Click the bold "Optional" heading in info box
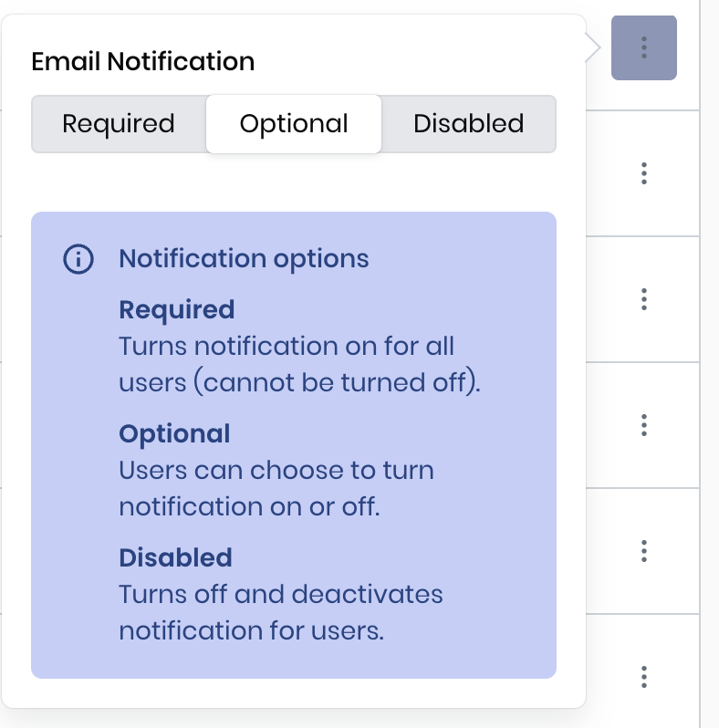Viewport: 719px width, 728px height. click(x=174, y=433)
